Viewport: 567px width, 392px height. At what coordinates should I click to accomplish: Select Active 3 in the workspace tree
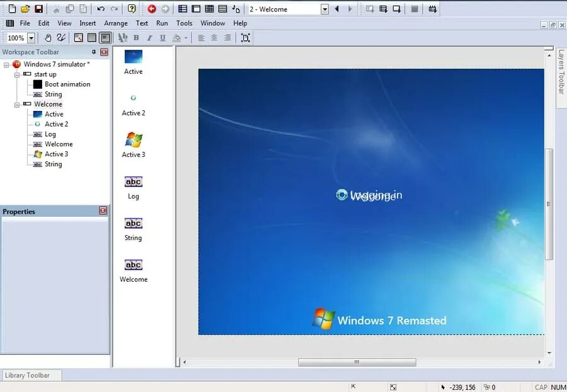57,154
